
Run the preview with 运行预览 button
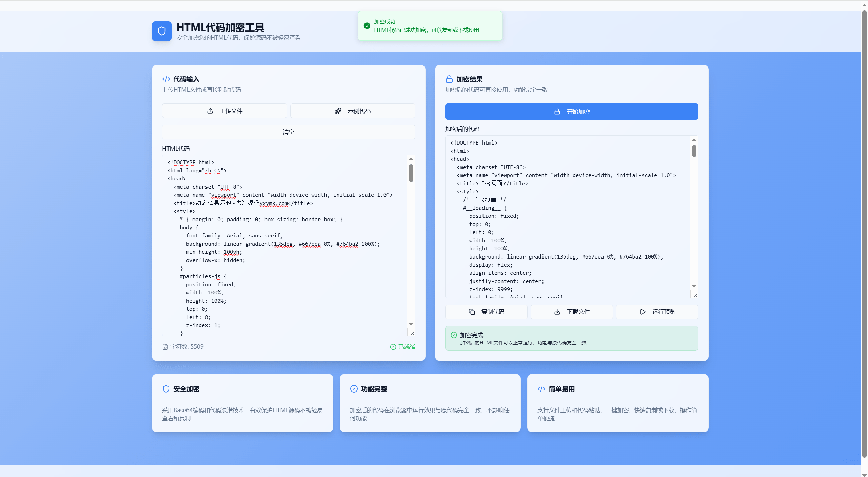(x=657, y=312)
